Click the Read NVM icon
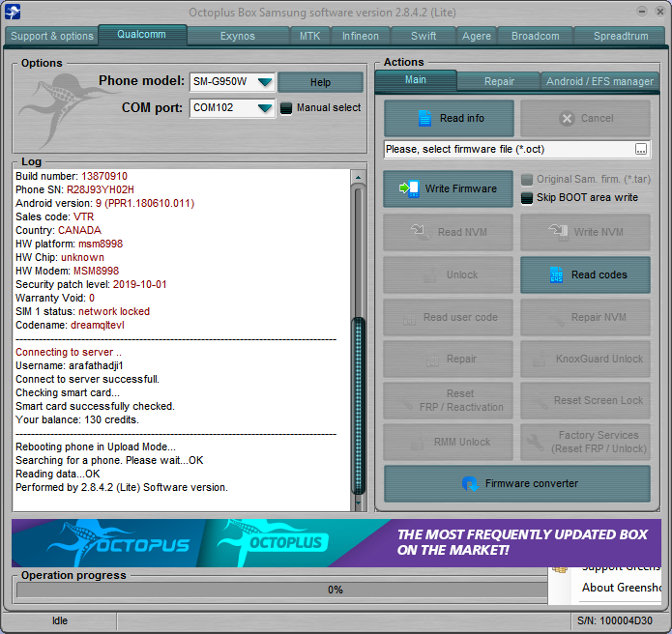Screen dimensions: 672x634 (420, 232)
